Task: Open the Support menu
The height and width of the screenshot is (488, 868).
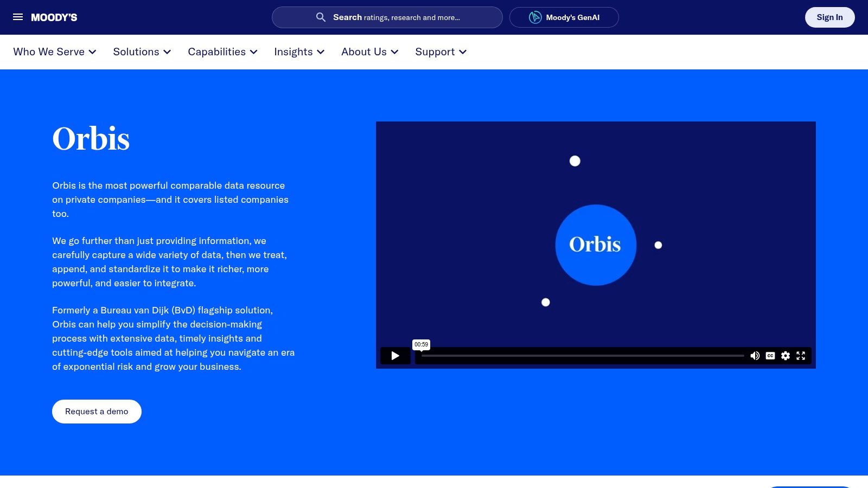Action: 441,52
